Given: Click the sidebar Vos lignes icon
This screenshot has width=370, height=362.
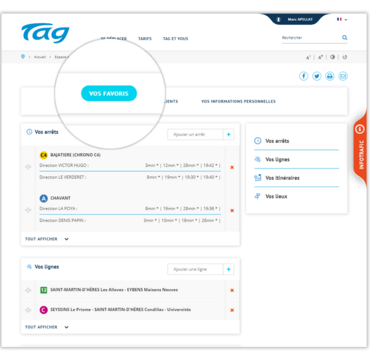Looking at the screenshot, I should coord(258,159).
